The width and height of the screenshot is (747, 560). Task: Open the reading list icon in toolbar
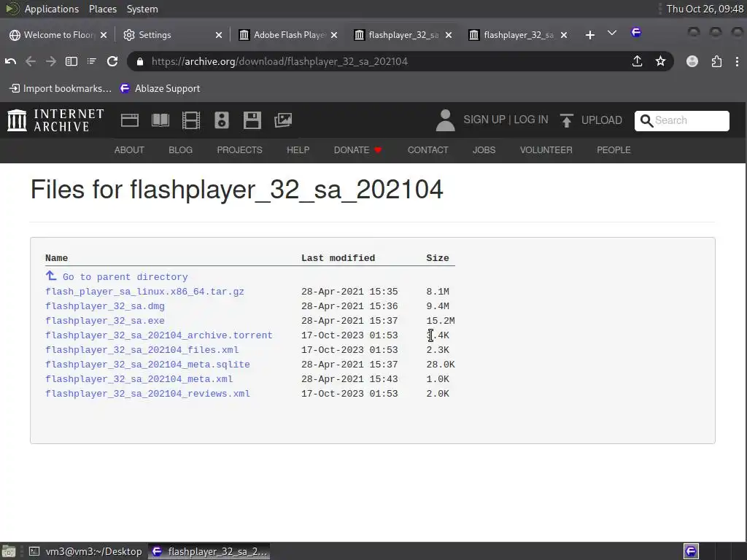coord(91,61)
